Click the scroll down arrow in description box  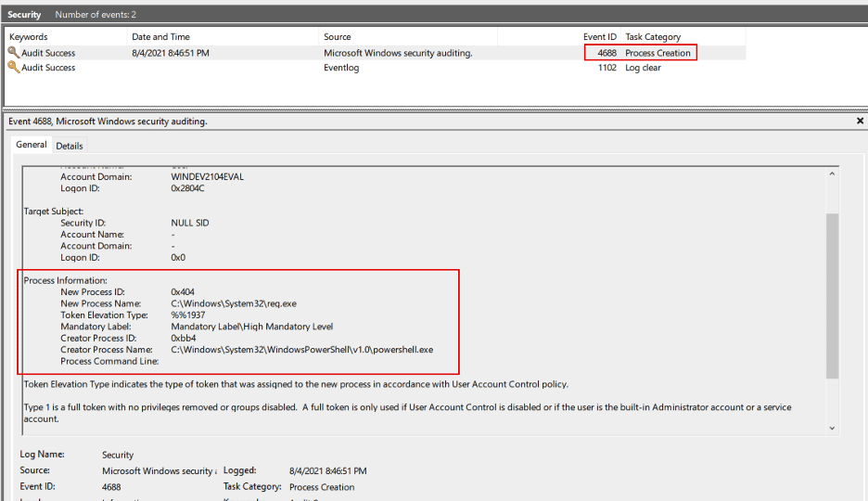(x=832, y=428)
